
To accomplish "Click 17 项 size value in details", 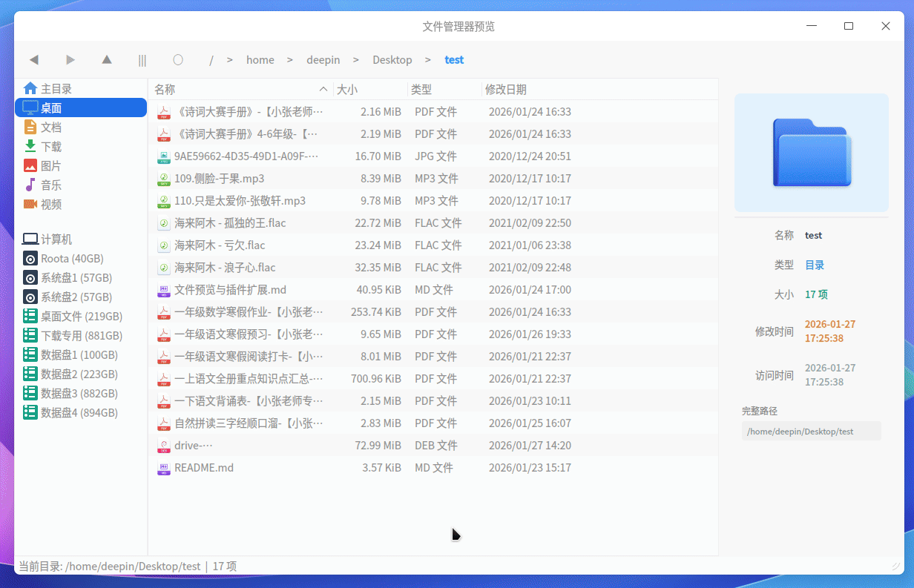I will click(x=816, y=294).
